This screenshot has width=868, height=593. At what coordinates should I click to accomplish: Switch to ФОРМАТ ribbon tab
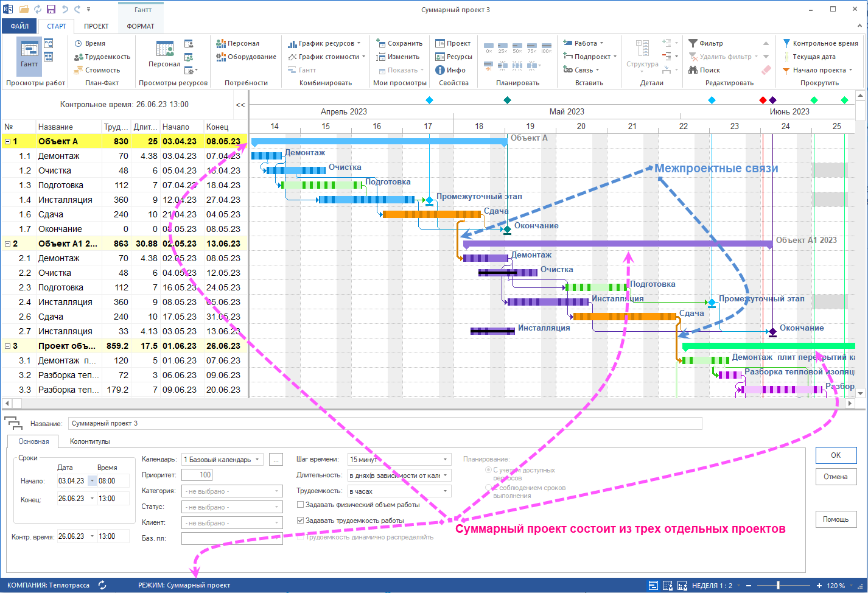click(x=141, y=26)
